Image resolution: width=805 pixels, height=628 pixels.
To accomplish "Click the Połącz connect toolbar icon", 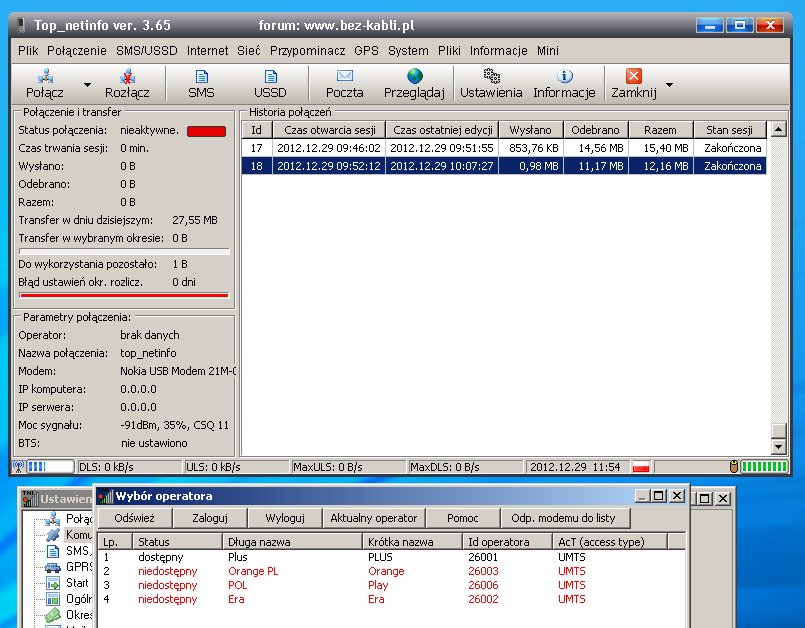I will coord(45,76).
